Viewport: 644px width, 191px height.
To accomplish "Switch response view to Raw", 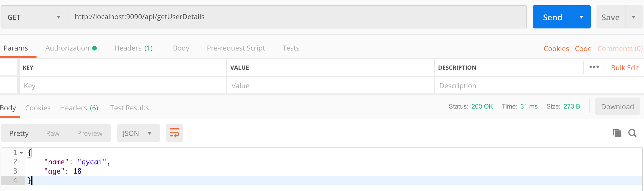I will point(53,133).
